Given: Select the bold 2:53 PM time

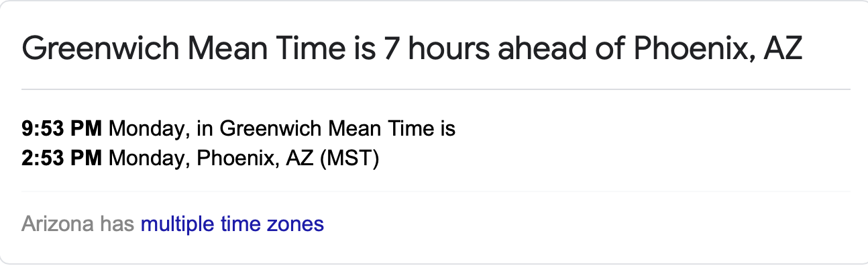Looking at the screenshot, I should 62,159.
